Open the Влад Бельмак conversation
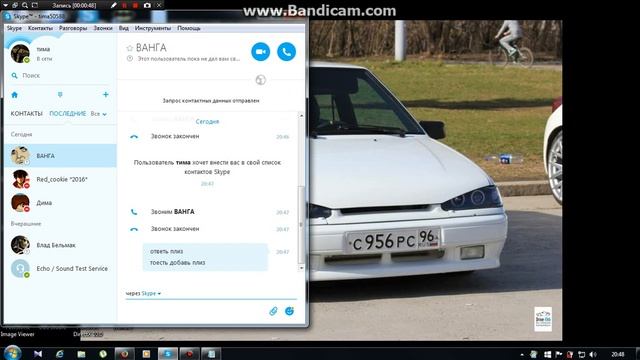Screen dimensions: 640x360 [60, 245]
